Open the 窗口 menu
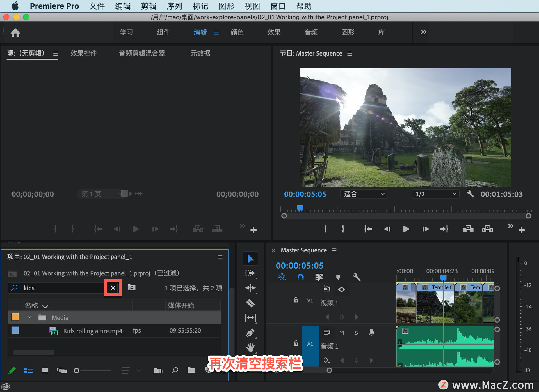This screenshot has height=392, width=539. pyautogui.click(x=278, y=6)
